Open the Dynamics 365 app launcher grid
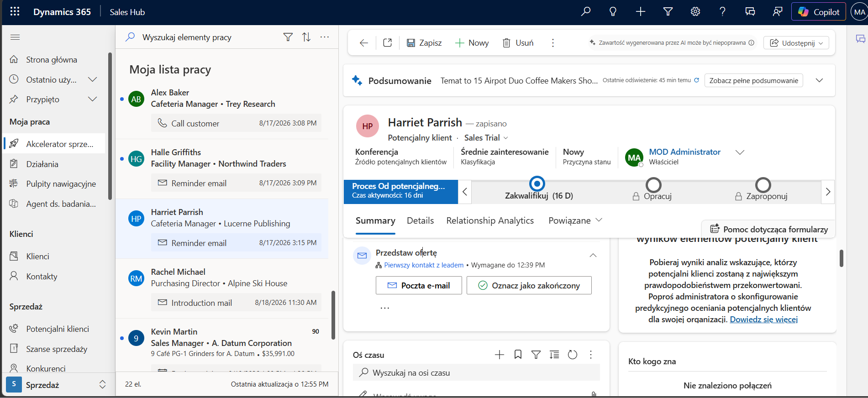Viewport: 868px width, 398px height. point(15,12)
